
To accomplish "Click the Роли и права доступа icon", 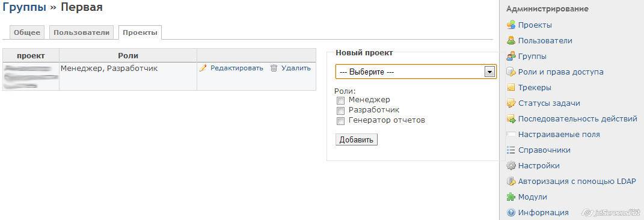I will click(511, 72).
